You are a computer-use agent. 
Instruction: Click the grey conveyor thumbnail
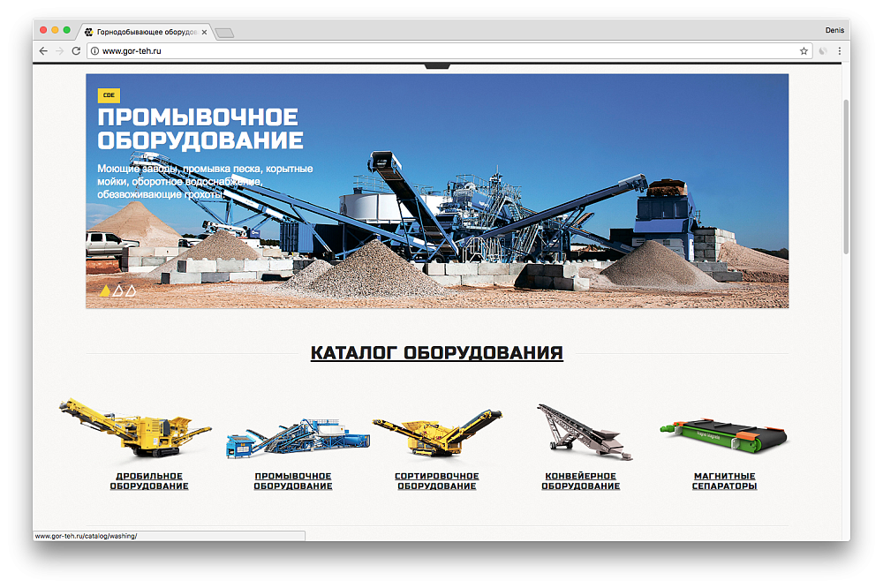click(585, 432)
